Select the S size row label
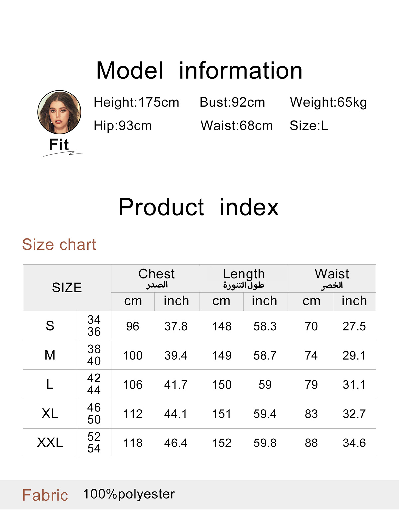The height and width of the screenshot is (532, 399). (x=50, y=326)
